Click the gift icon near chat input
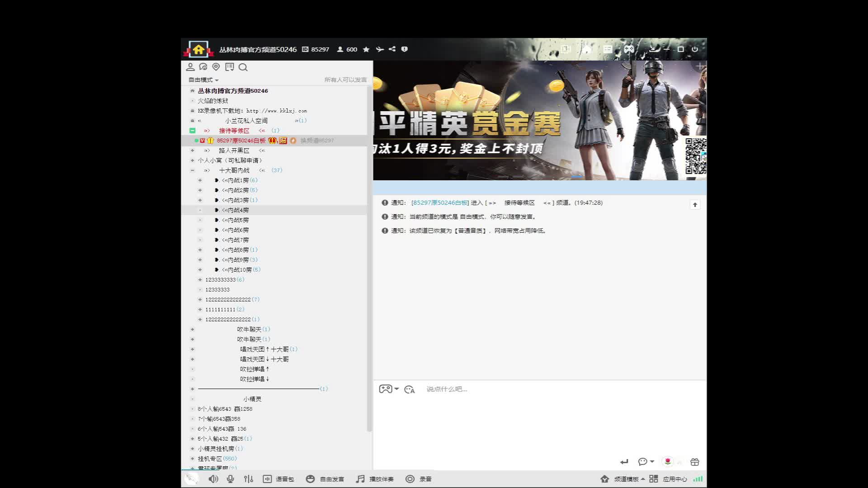This screenshot has width=868, height=488. click(x=695, y=462)
